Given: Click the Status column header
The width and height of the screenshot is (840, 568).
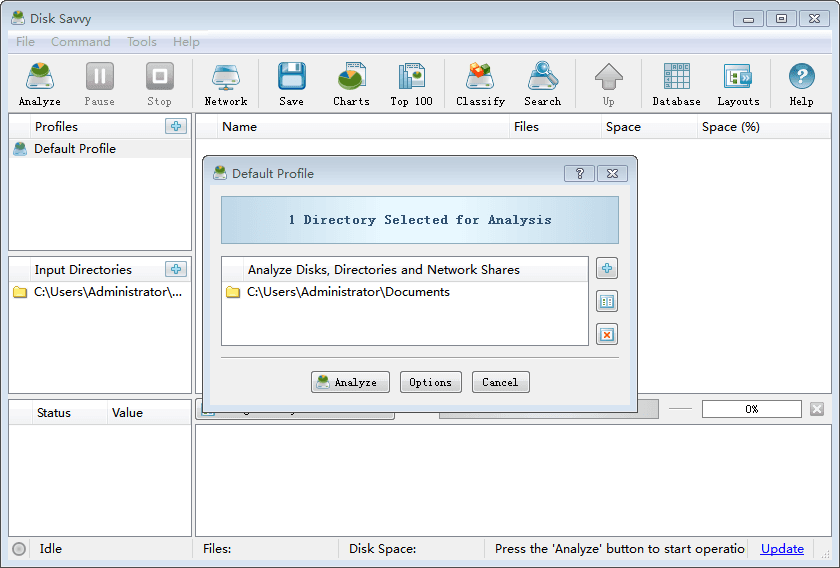Looking at the screenshot, I should pyautogui.click(x=68, y=413).
